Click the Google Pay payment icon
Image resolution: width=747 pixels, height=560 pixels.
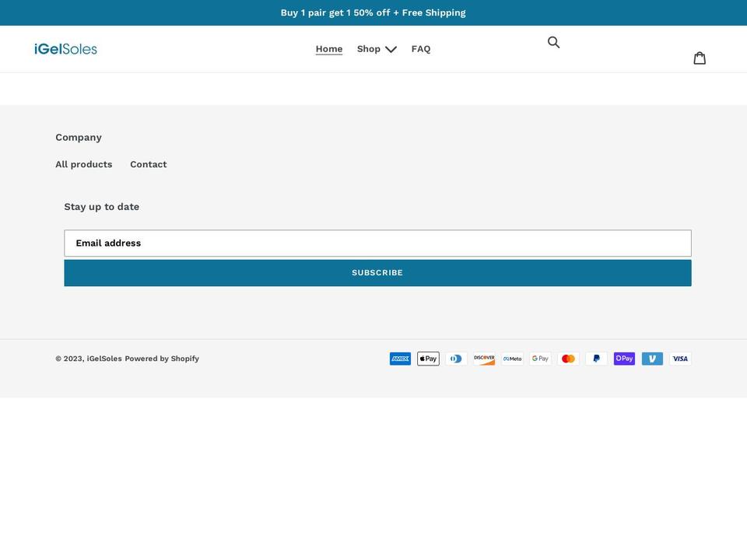pos(540,359)
